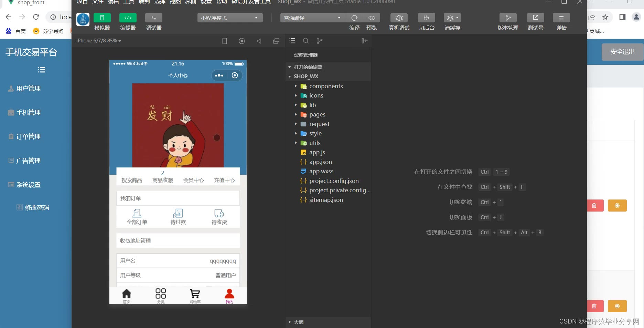Expand the style folder
644x328 pixels.
[x=328, y=133]
